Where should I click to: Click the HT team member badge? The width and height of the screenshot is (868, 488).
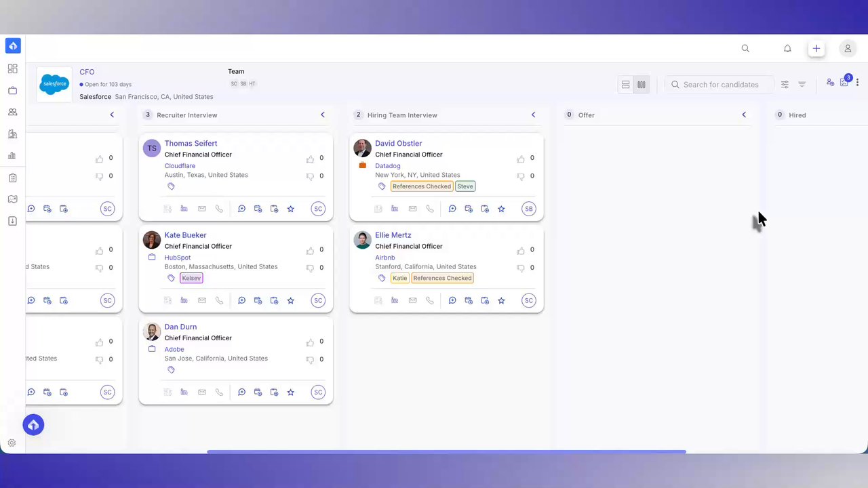click(252, 84)
